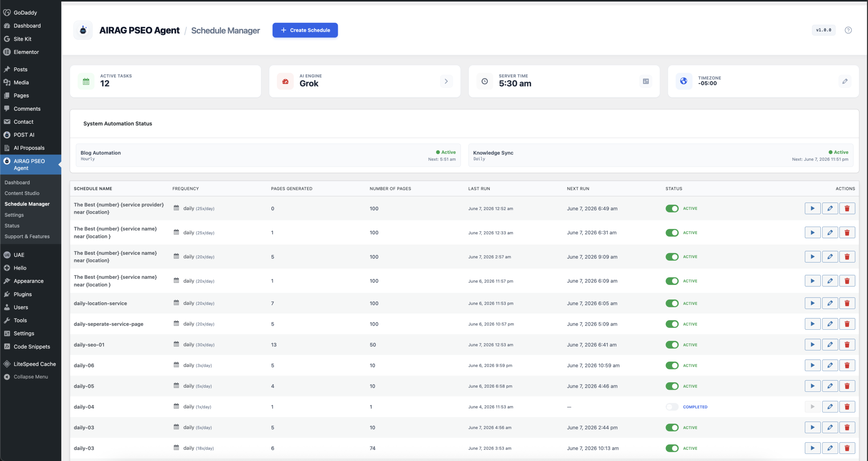Click the Active Tasks calendar icon
Image resolution: width=868 pixels, height=461 pixels.
tap(86, 81)
